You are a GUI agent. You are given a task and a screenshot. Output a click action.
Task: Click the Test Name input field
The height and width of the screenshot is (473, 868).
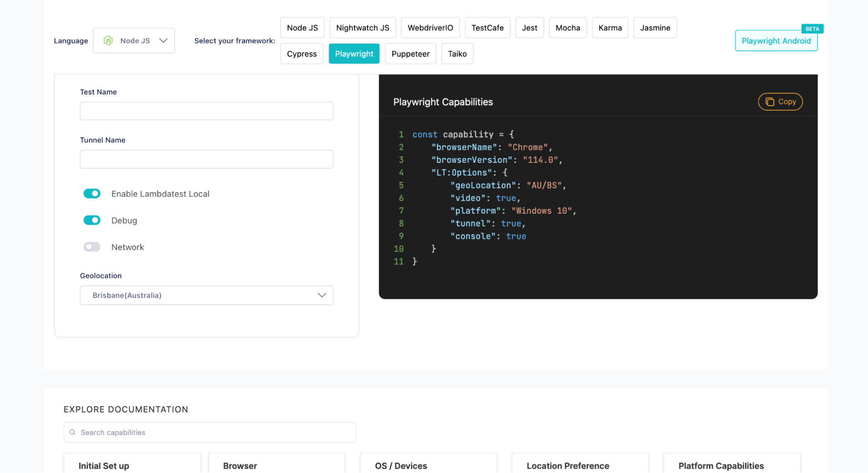tap(206, 111)
